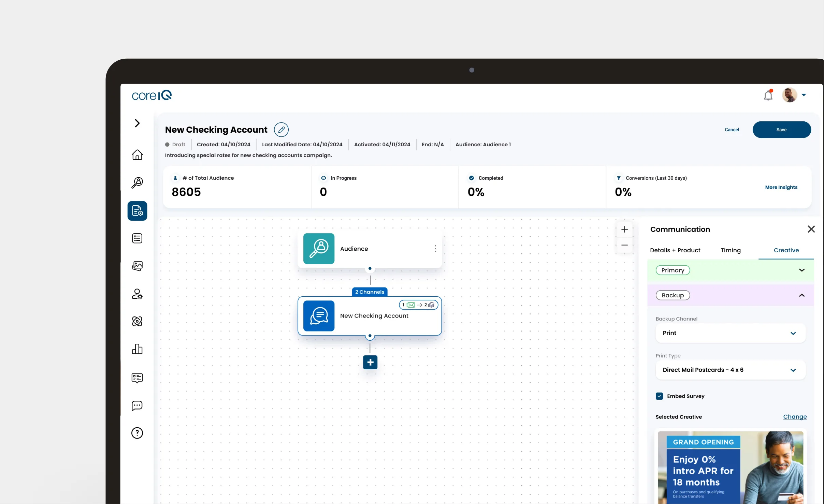This screenshot has height=504, width=824.
Task: Open the Grand Opening creative thumbnail
Action: pos(731,467)
